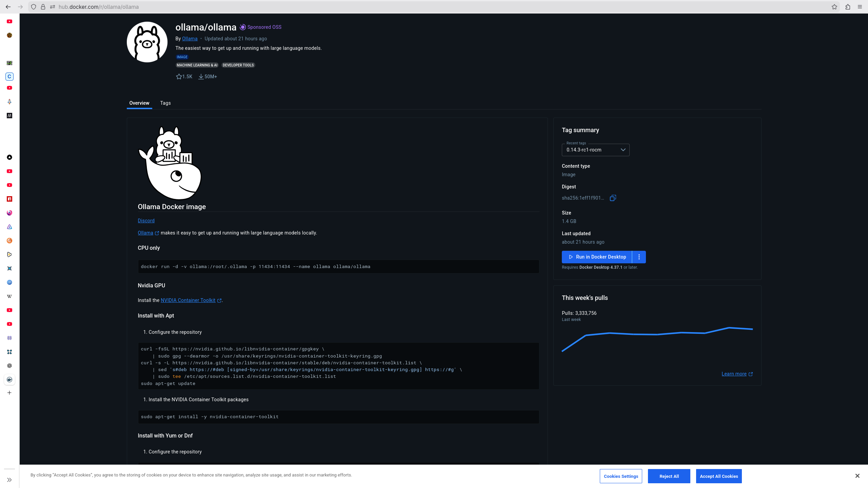
Task: Click the browser back arrow
Action: click(8, 7)
